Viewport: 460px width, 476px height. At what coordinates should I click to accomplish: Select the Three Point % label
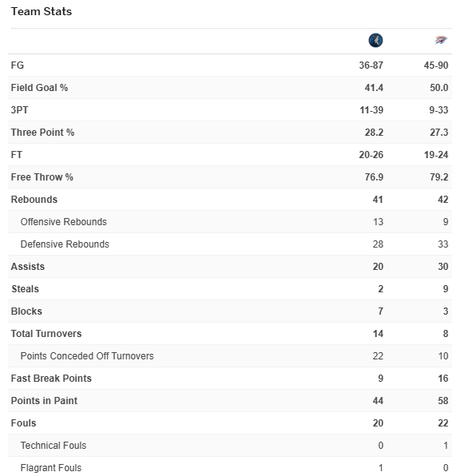[42, 133]
